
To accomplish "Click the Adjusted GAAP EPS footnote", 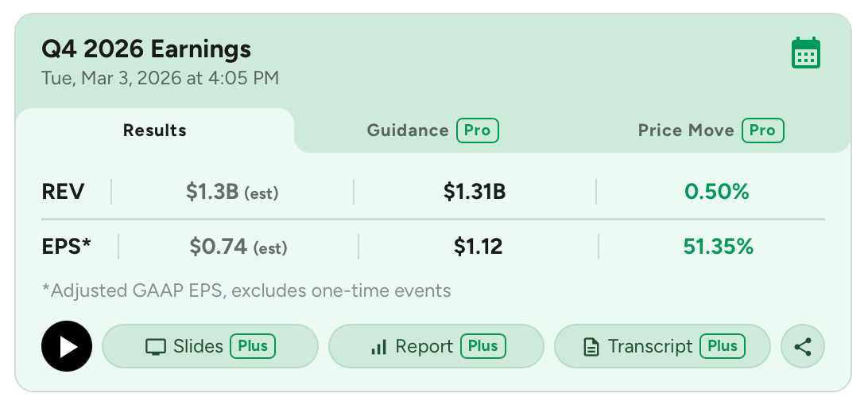I will pos(246,290).
